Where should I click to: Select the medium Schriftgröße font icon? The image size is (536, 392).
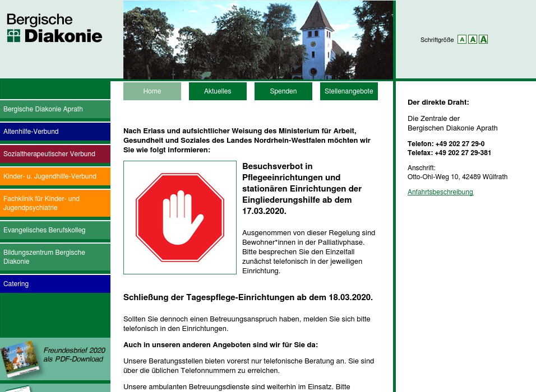(472, 39)
